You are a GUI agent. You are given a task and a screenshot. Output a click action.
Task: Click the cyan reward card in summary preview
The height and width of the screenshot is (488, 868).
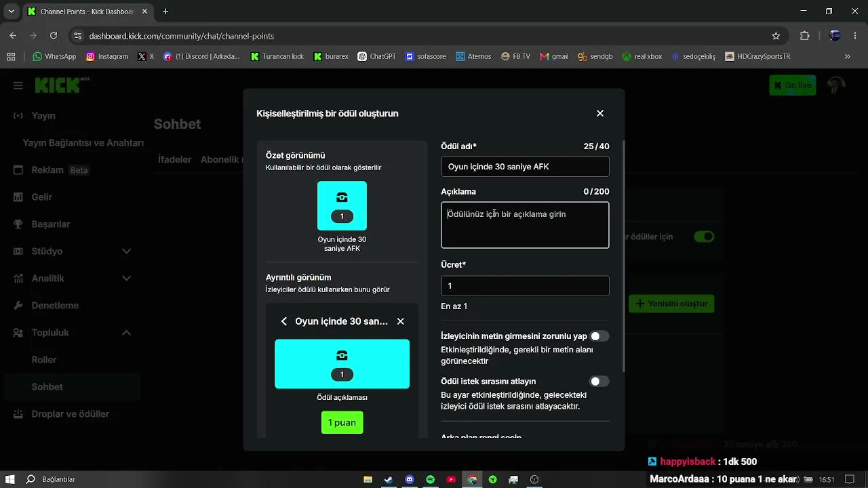[342, 205]
